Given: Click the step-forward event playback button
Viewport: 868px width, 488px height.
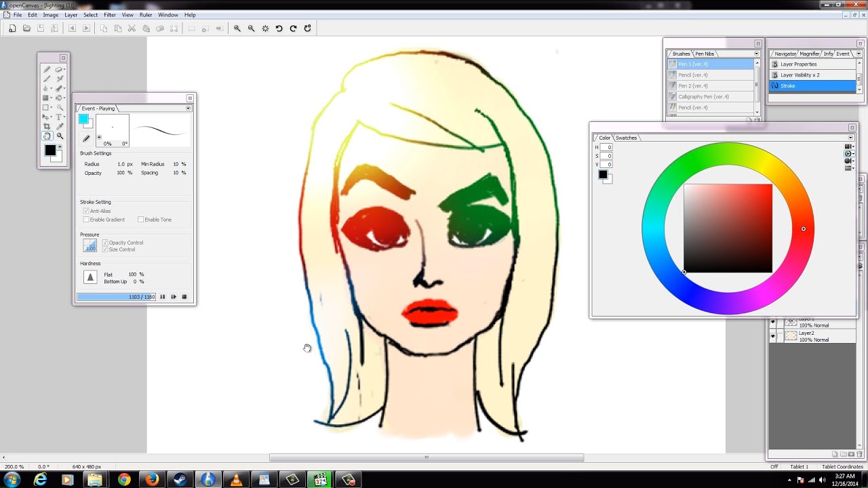Looking at the screenshot, I should [174, 297].
